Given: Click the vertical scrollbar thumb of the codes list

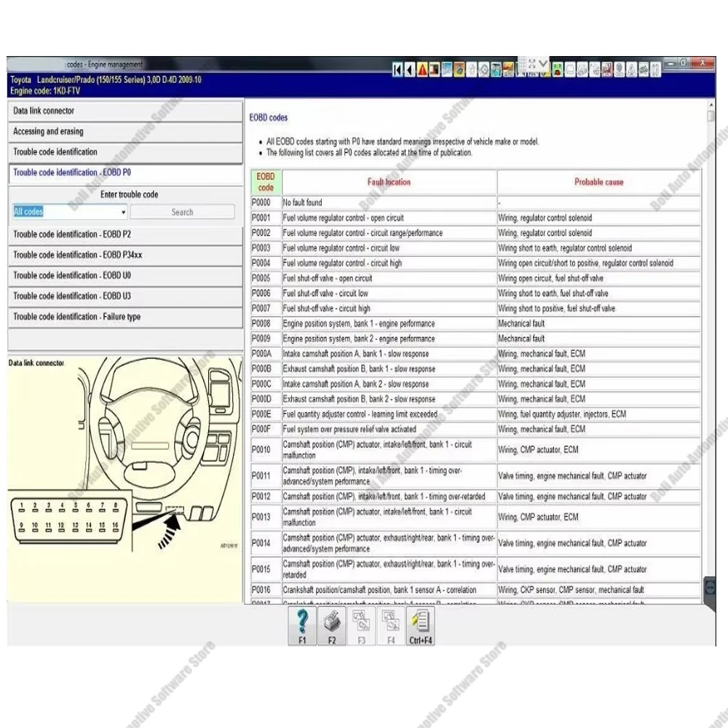Looking at the screenshot, I should click(x=711, y=116).
